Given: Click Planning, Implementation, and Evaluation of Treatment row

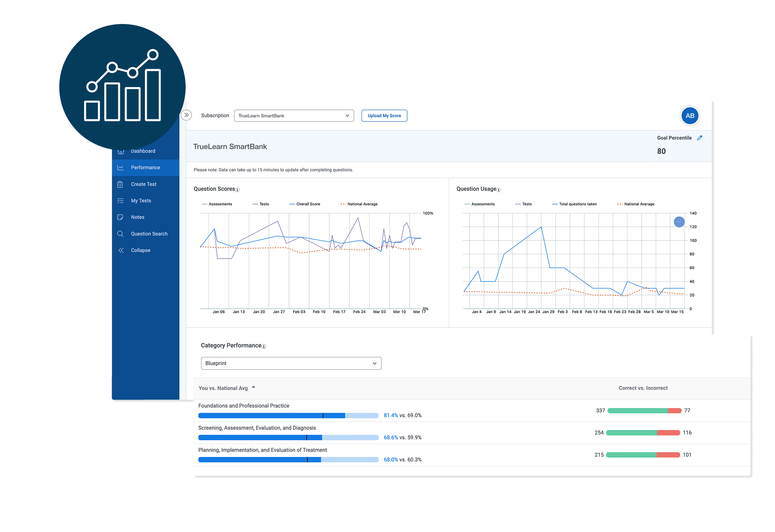Looking at the screenshot, I should [262, 450].
